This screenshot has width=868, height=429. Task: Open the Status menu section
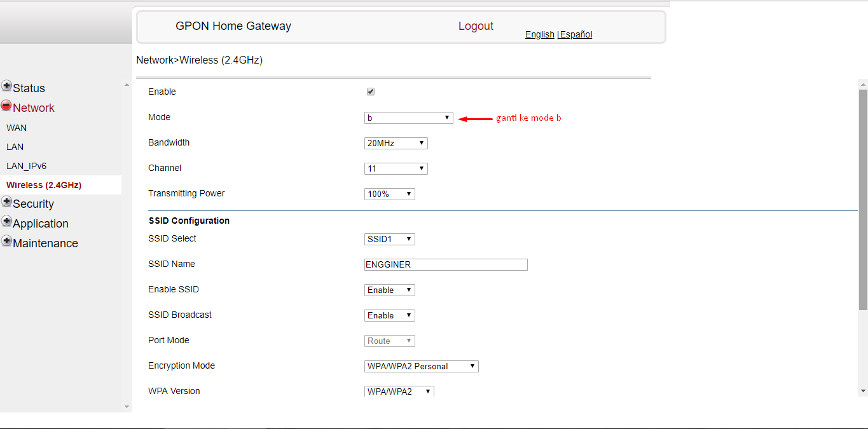(29, 88)
